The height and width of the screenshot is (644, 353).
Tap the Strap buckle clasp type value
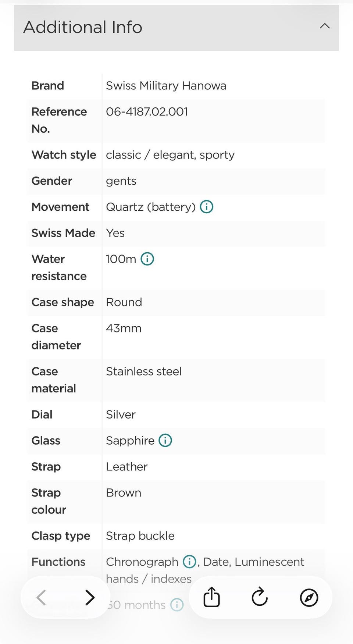[140, 536]
